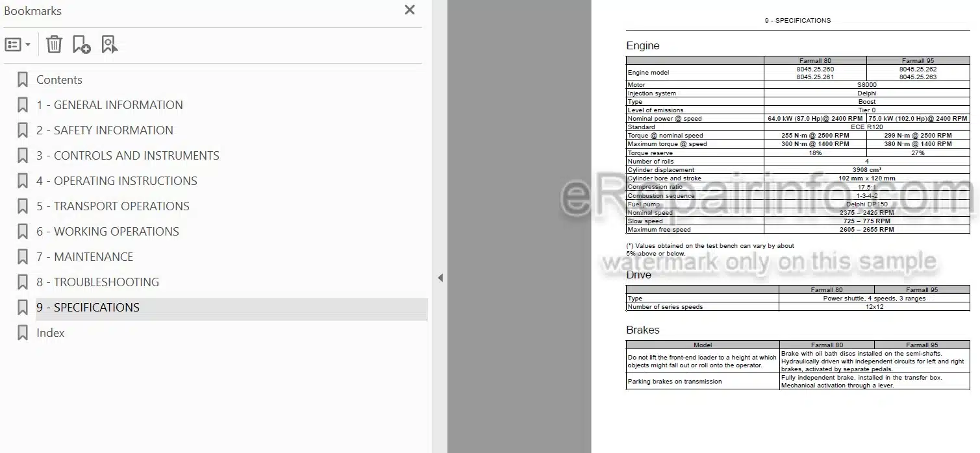Delete the selected bookmark with trash icon

(55, 45)
